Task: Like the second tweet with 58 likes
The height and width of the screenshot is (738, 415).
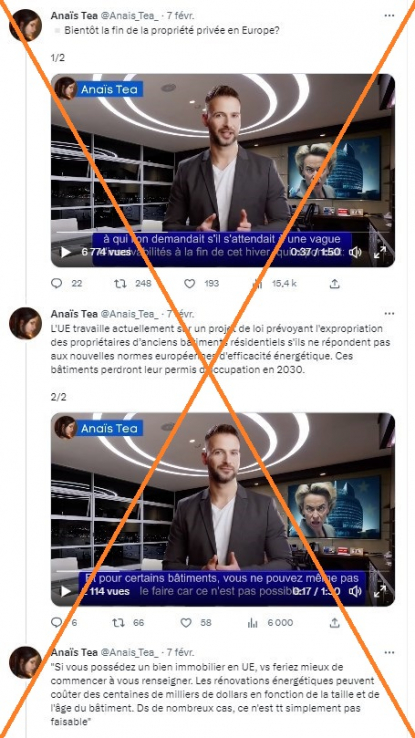Action: pos(186,623)
